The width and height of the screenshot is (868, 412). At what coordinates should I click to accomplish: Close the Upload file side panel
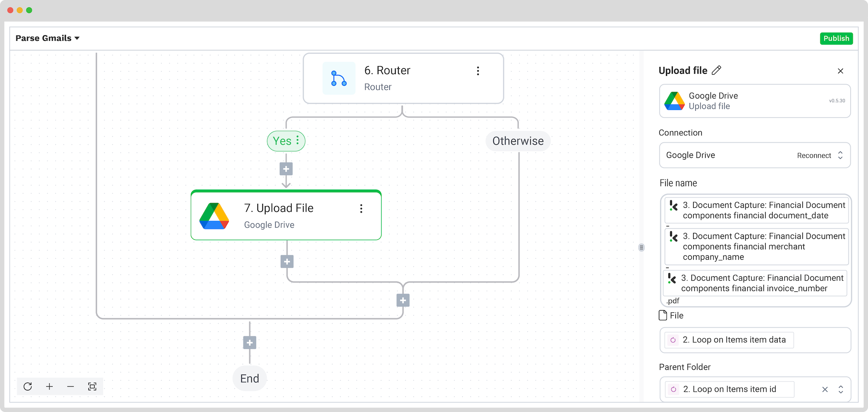[841, 71]
